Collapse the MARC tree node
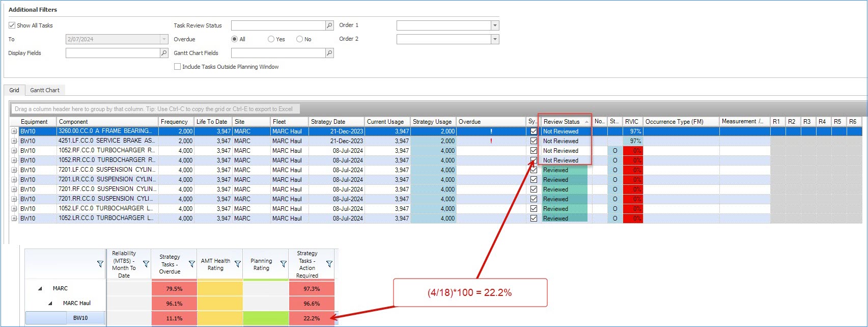868x327 pixels. [40, 289]
